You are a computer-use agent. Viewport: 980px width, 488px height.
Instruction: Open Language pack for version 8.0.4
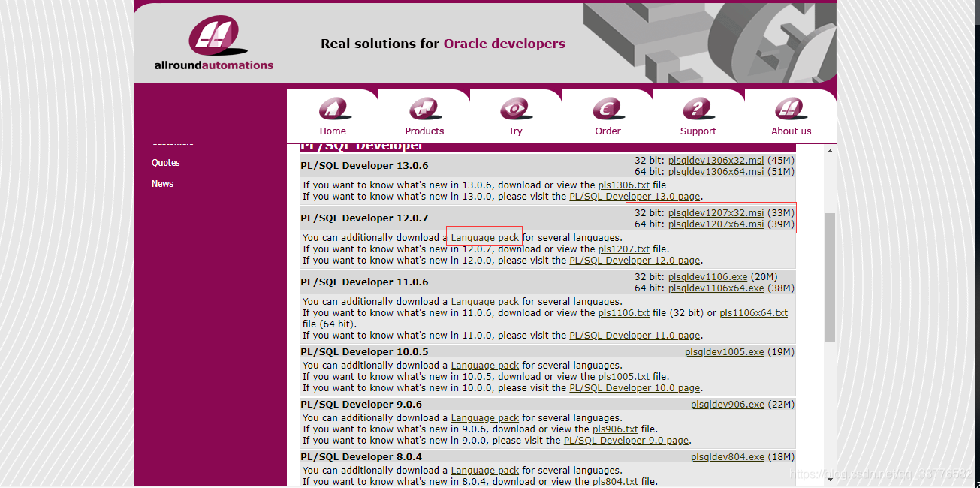click(484, 470)
